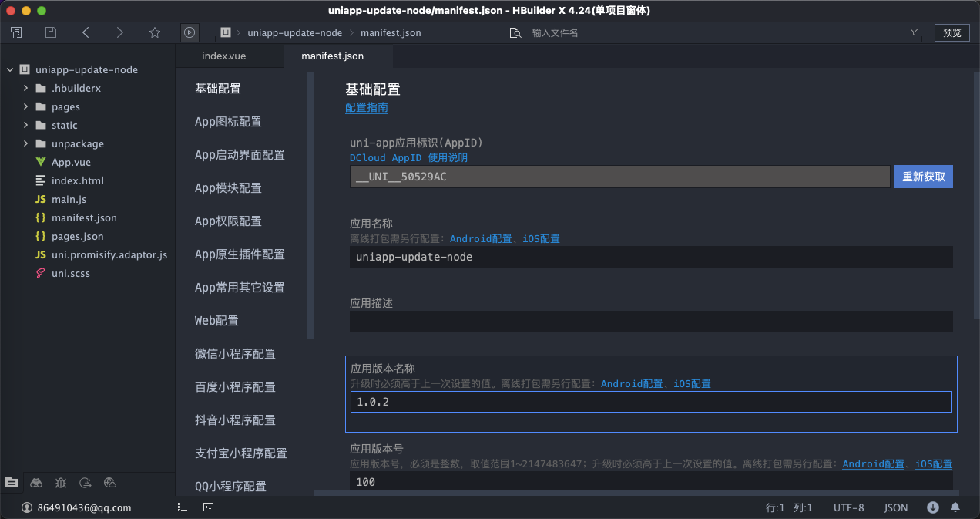Click the save file icon
Screen dimensions: 980x519
(x=51, y=32)
